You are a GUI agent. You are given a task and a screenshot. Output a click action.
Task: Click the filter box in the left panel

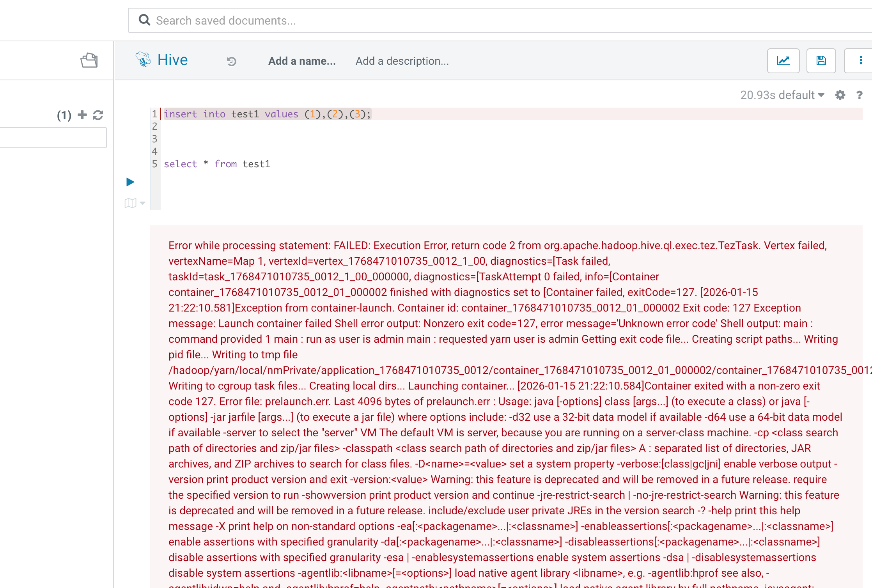(x=53, y=138)
